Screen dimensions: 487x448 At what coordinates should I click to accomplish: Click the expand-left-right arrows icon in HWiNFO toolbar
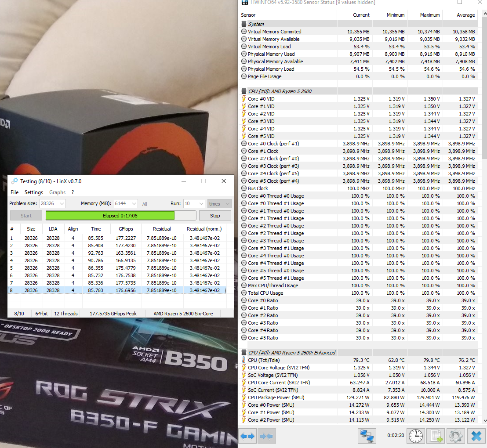247,436
